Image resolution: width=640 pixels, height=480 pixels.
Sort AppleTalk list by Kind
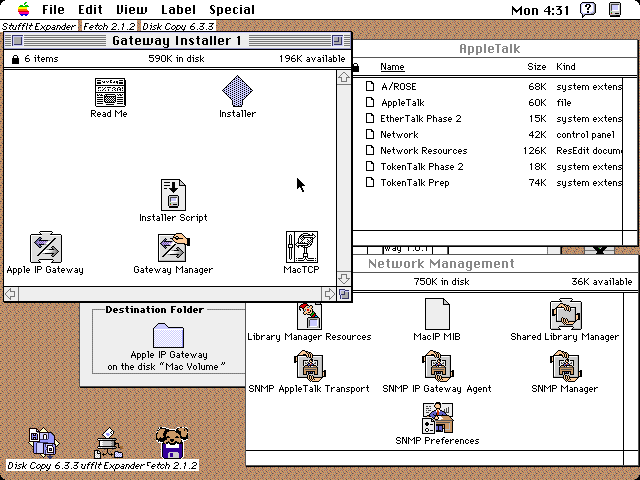point(566,67)
